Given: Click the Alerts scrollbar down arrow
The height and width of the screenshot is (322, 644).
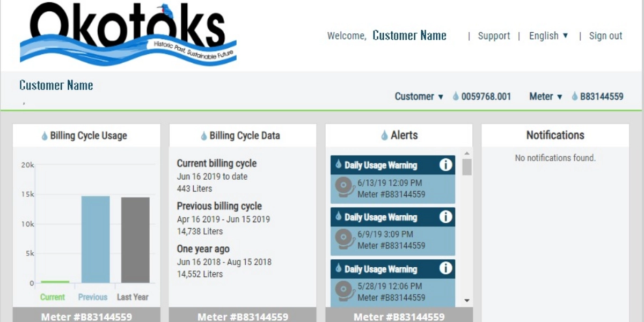Looking at the screenshot, I should pos(467,301).
